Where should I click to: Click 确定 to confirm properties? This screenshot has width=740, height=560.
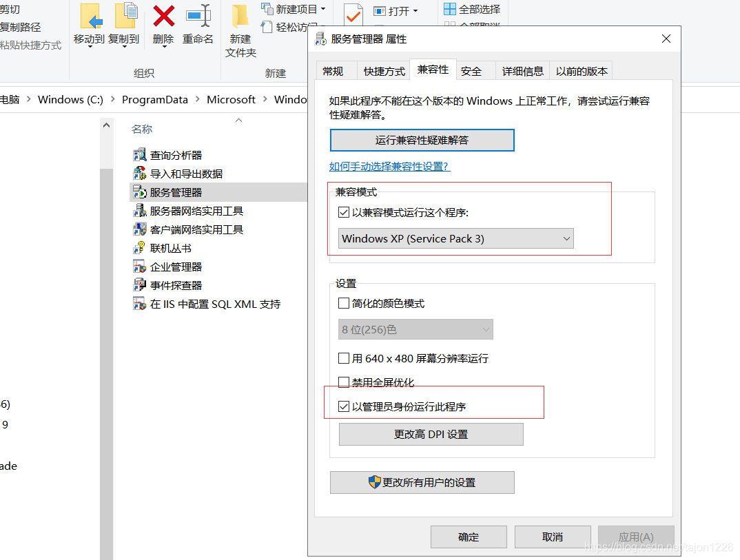pos(469,537)
